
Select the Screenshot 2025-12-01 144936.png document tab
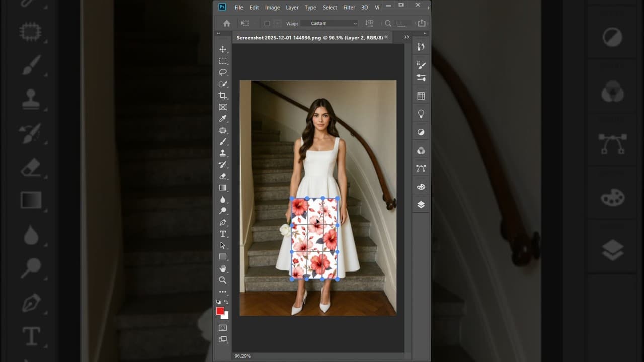point(310,38)
